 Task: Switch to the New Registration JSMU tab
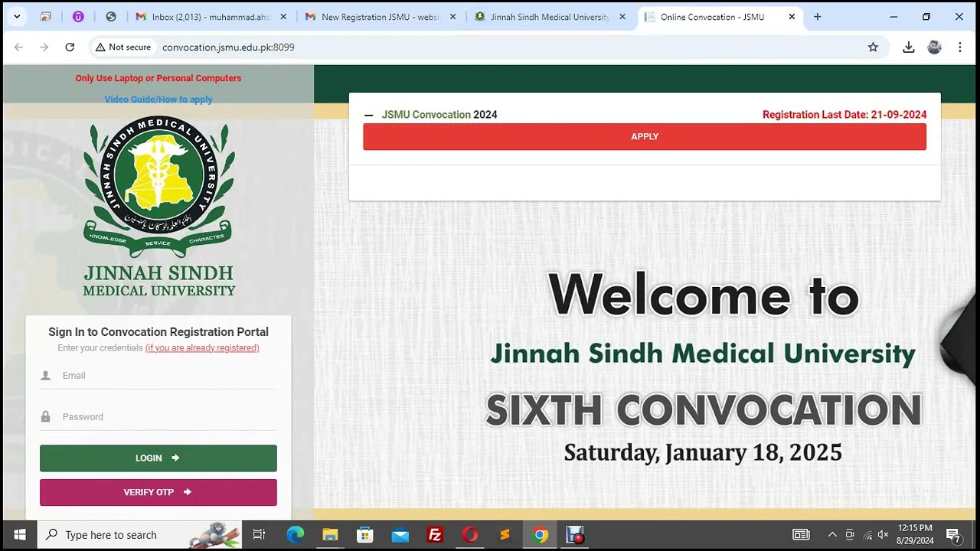click(x=381, y=17)
